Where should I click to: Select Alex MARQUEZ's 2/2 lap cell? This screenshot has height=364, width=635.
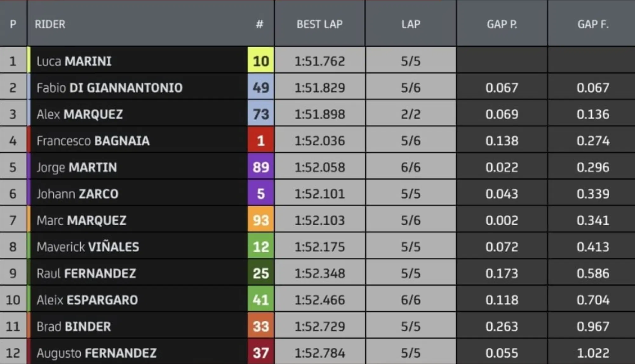411,114
